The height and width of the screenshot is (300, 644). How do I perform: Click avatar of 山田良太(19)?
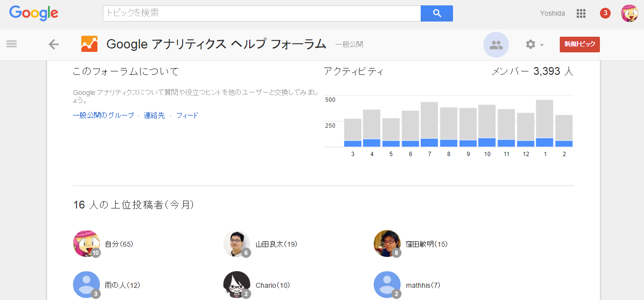[237, 244]
